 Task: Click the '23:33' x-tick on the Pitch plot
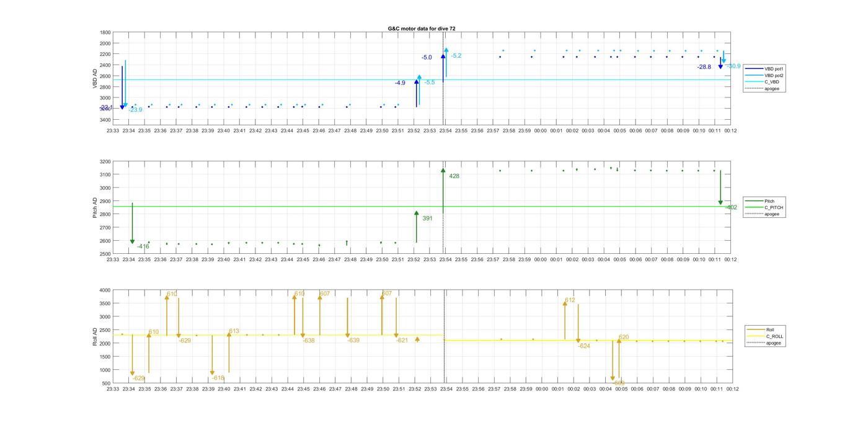click(x=113, y=259)
